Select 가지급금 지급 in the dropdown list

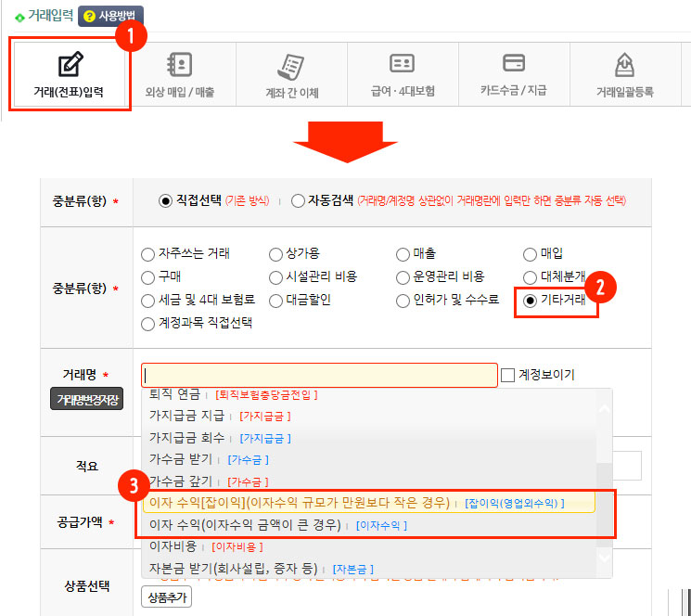point(186,416)
